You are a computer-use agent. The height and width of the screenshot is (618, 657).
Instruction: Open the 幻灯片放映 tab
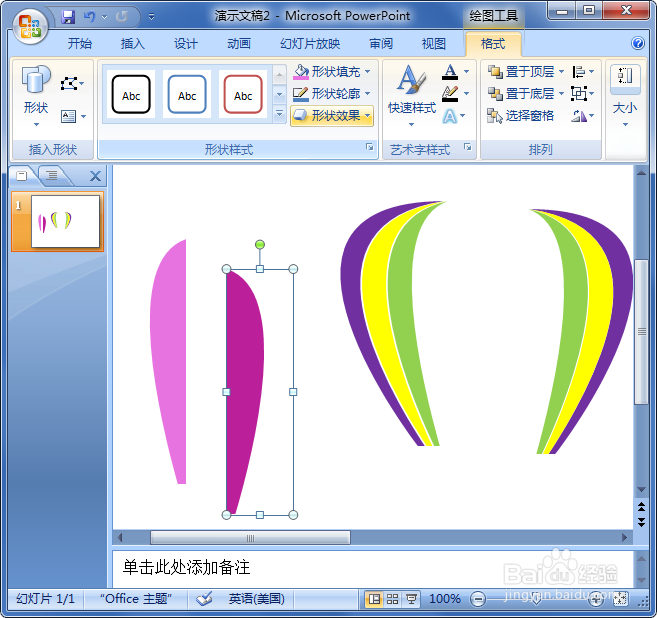pyautogui.click(x=310, y=44)
